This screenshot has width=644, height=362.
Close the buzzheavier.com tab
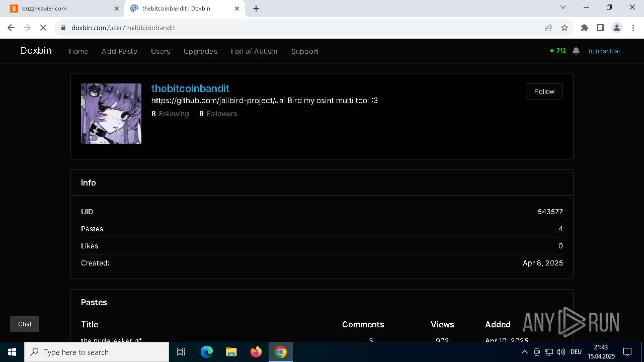117,9
